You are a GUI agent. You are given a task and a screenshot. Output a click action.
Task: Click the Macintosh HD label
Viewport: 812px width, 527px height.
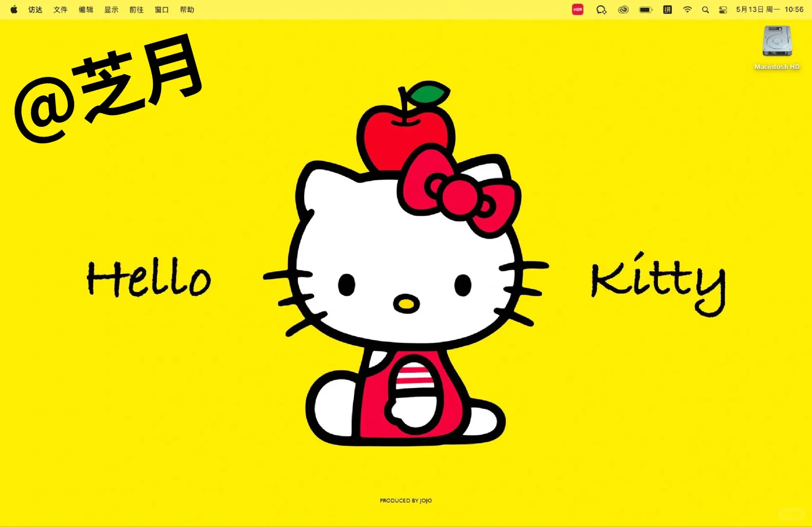777,67
